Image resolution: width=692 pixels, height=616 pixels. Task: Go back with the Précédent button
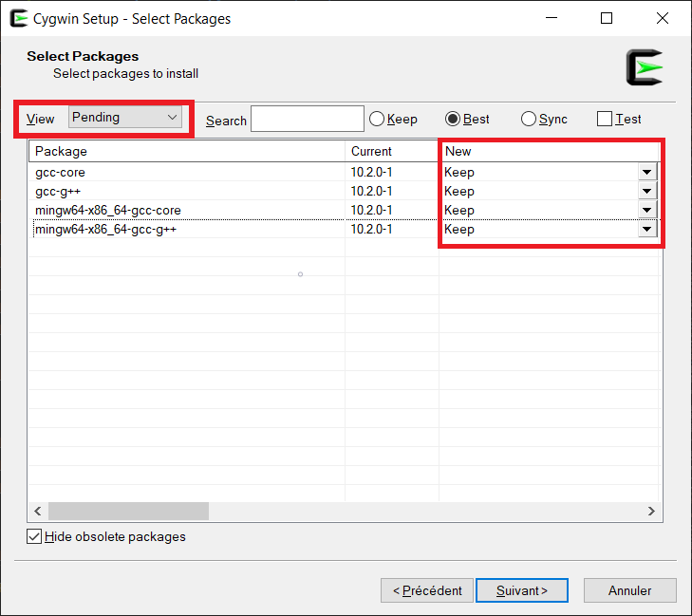tap(427, 590)
